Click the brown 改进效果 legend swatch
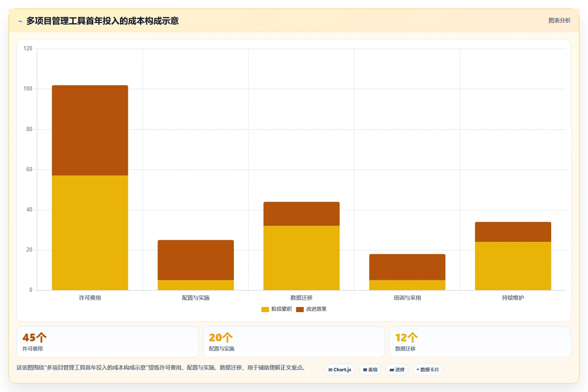The height and width of the screenshot is (392, 588). [x=300, y=310]
